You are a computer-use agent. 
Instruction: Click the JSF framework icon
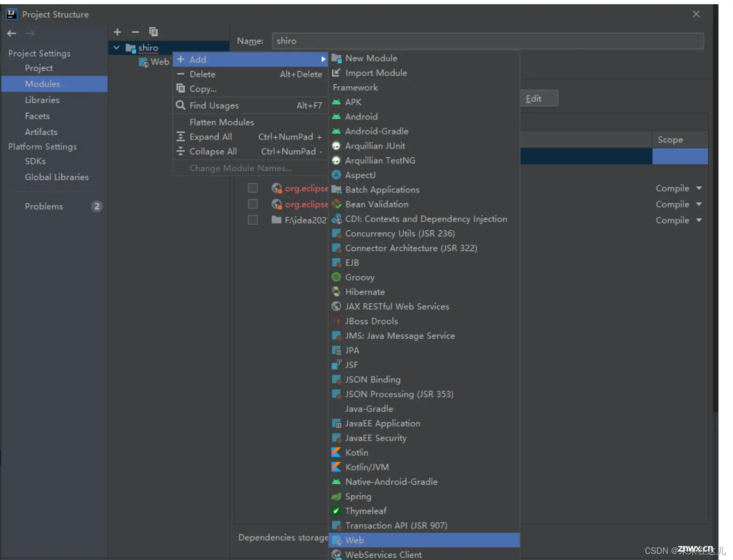tap(336, 365)
